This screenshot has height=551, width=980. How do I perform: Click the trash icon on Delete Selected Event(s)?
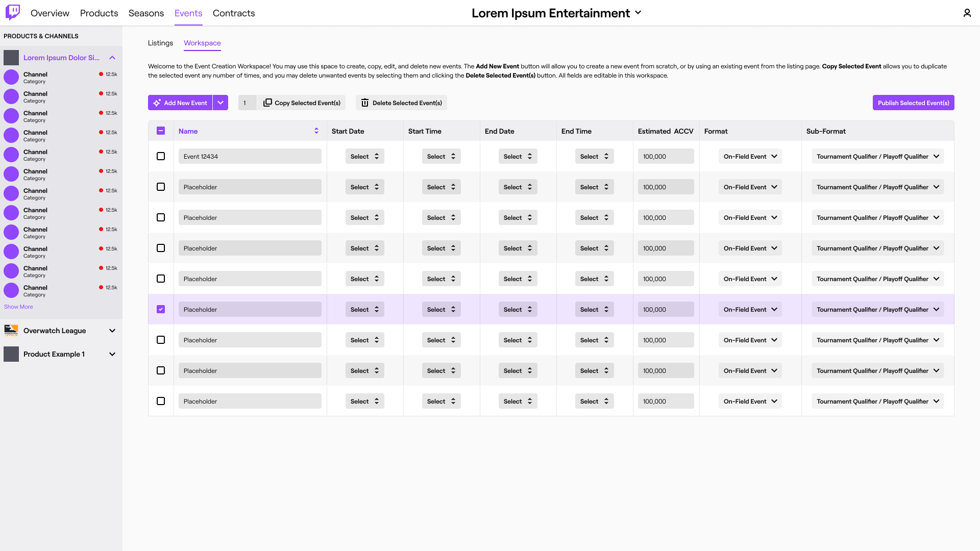tap(365, 103)
